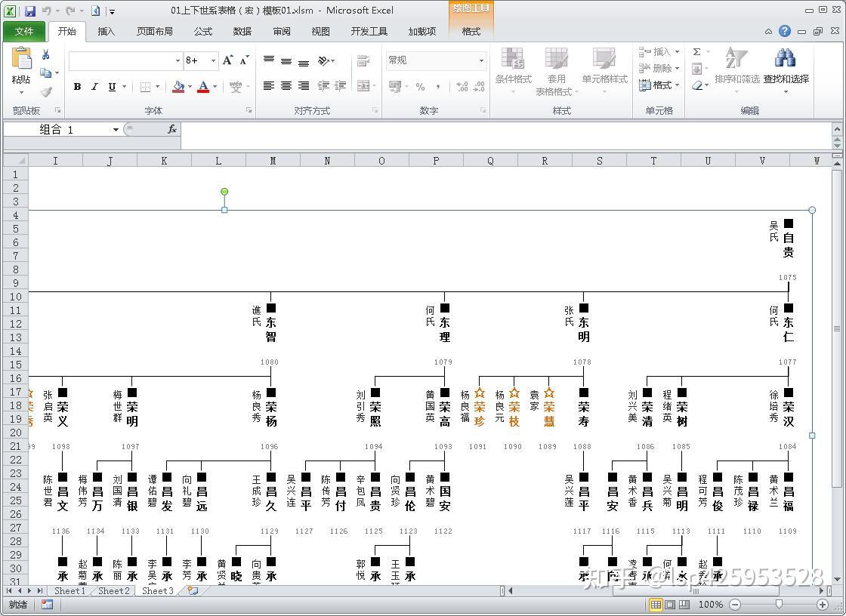Switch to page layout view icon

669,605
